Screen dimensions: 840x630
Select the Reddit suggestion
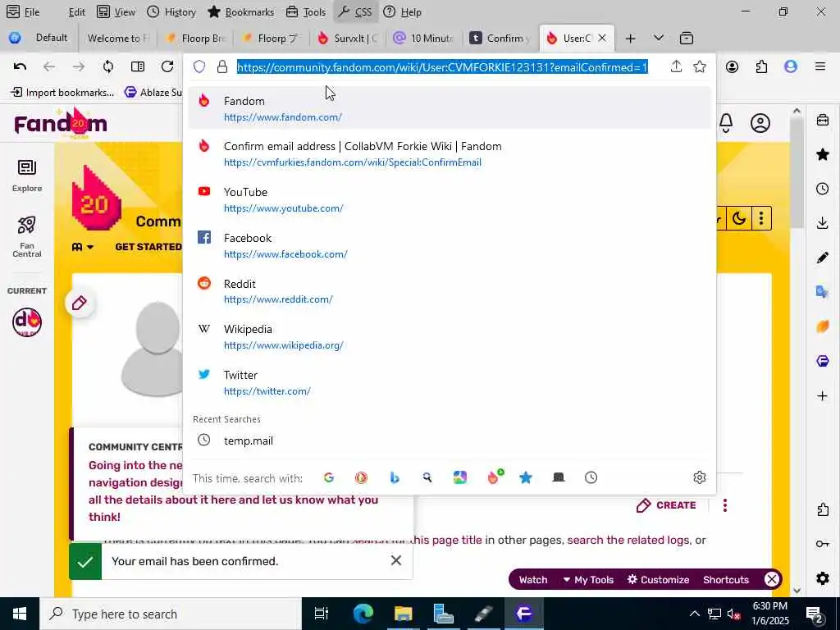[450, 291]
